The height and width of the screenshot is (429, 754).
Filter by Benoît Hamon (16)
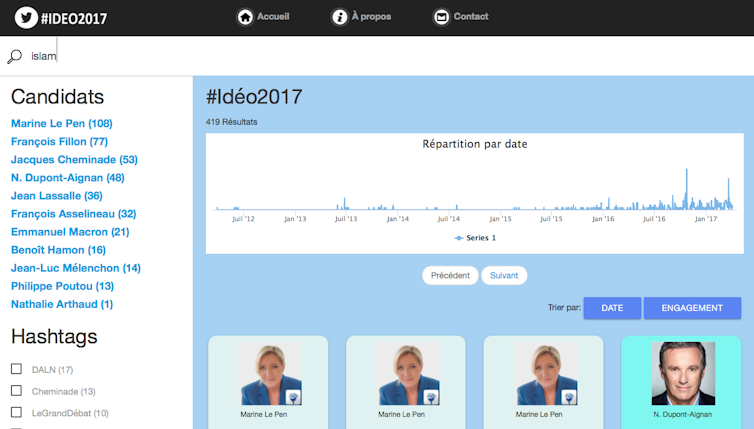58,250
